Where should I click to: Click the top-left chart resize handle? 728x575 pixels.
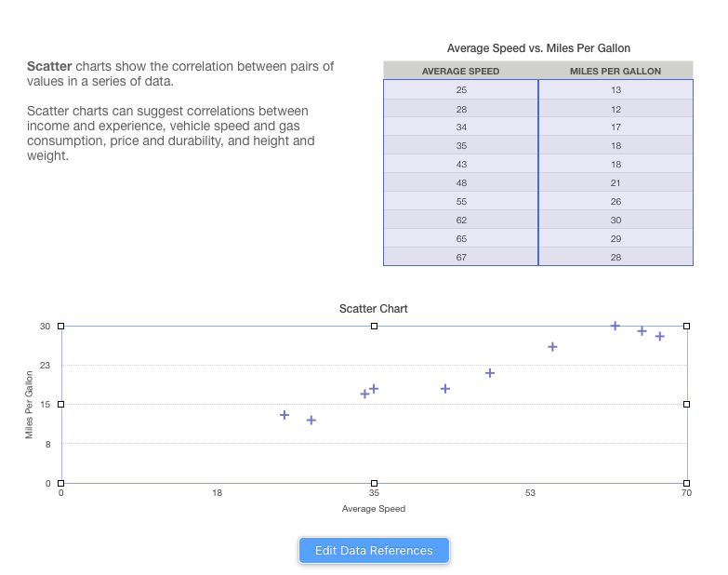61,326
